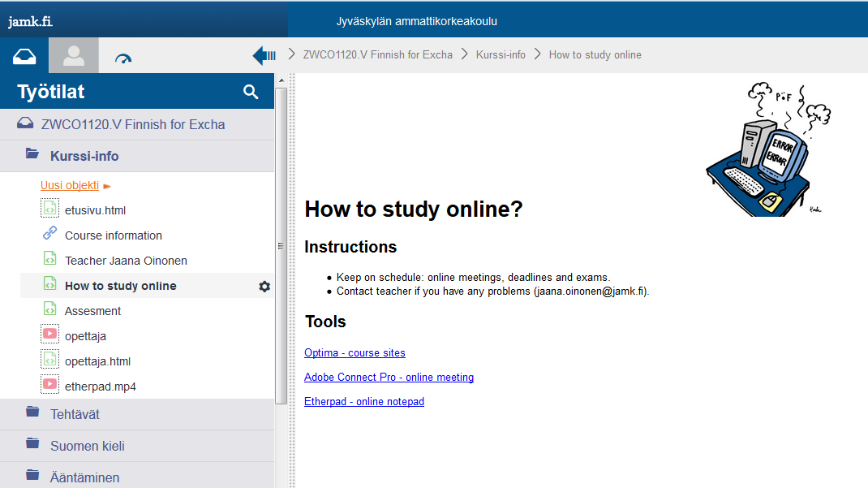Click Uusi objekti to add object
This screenshot has width=868, height=488.
pos(70,185)
